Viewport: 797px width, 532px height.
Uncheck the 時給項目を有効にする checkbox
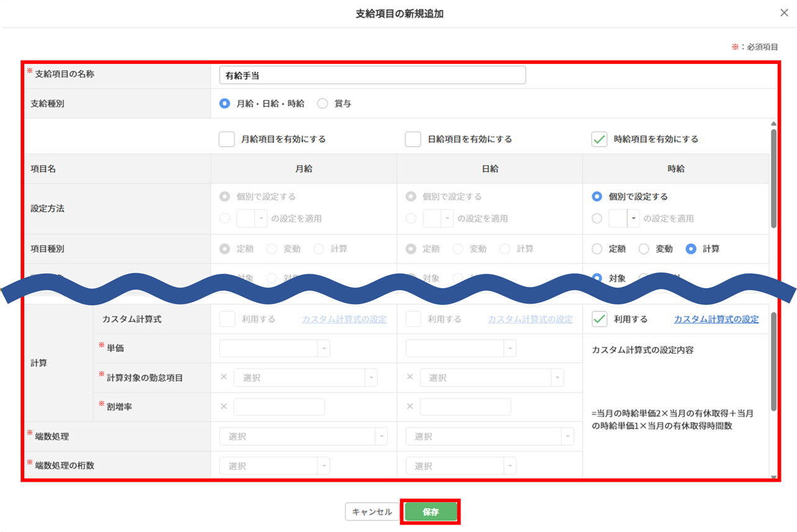599,139
